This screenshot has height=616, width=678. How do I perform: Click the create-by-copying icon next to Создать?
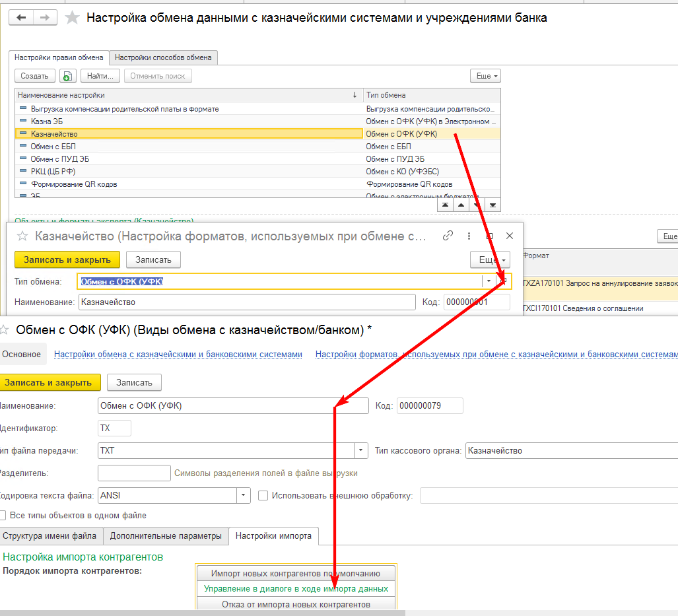pyautogui.click(x=67, y=76)
